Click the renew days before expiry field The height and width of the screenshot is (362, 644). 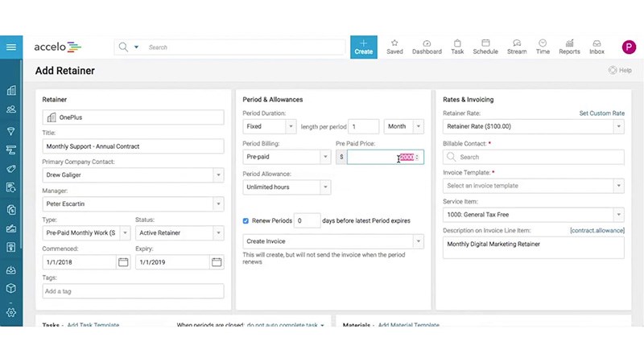[307, 220]
